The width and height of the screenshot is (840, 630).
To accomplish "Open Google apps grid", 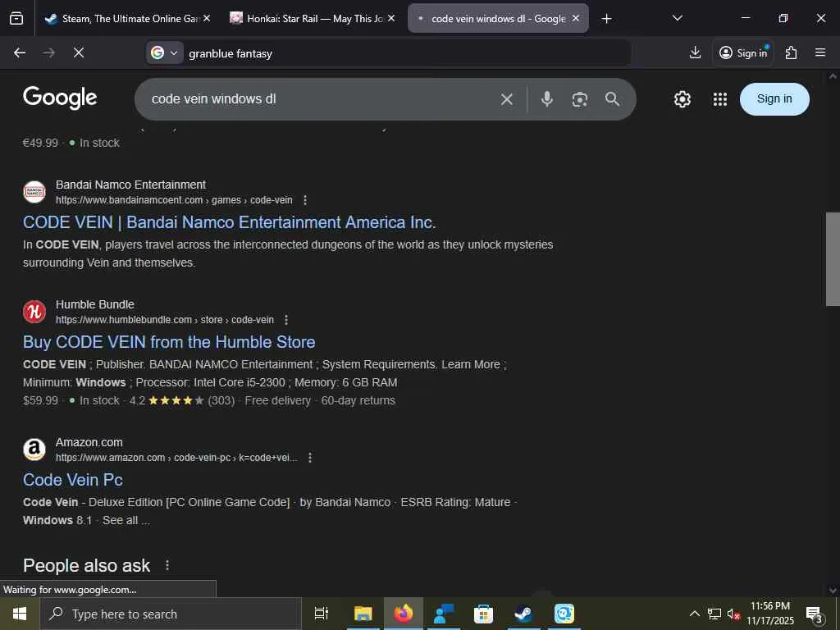I will (720, 99).
